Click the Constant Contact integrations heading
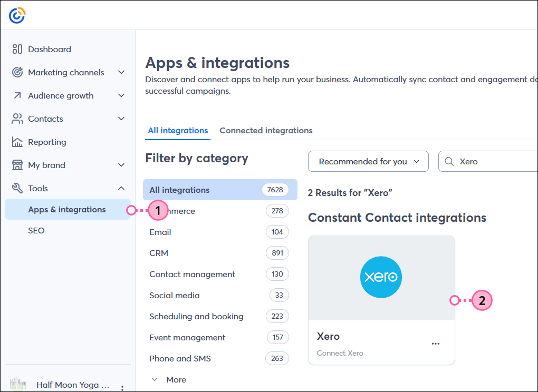The image size is (538, 392). point(397,218)
